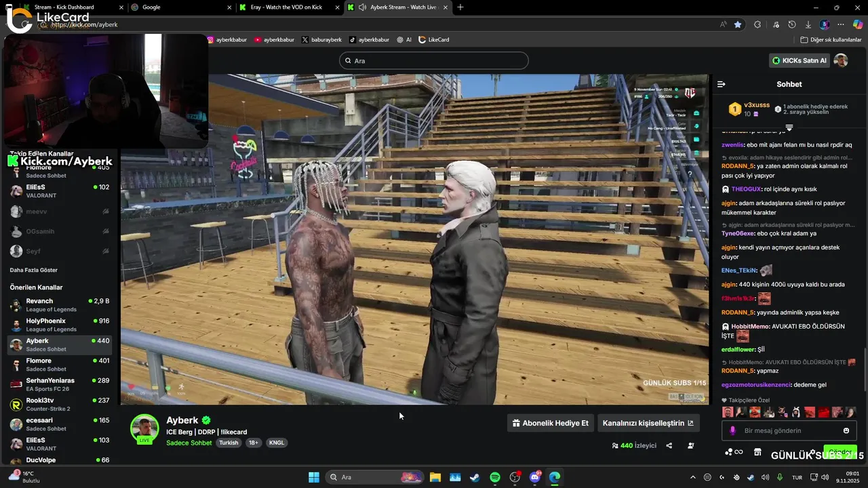Open the Kick user avatar menu
Image resolution: width=868 pixels, height=488 pixels.
click(x=841, y=60)
